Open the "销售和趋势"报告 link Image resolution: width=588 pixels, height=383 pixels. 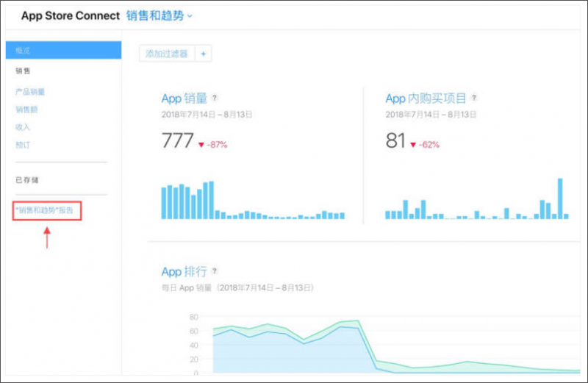[44, 210]
